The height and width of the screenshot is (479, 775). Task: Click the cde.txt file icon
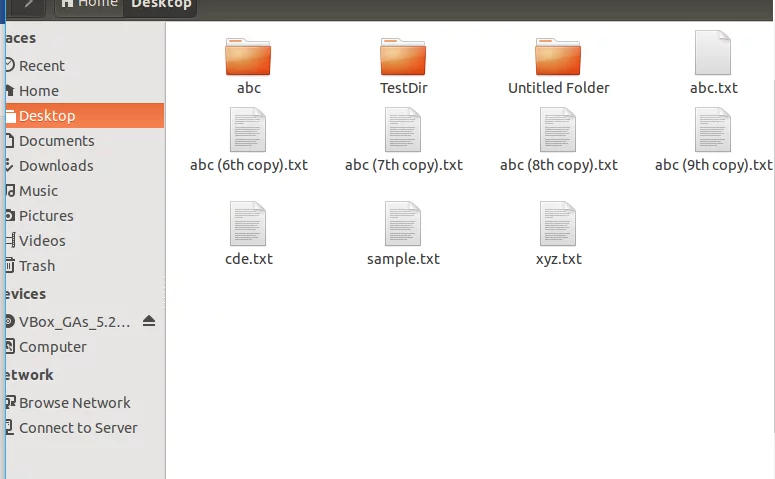click(x=248, y=224)
